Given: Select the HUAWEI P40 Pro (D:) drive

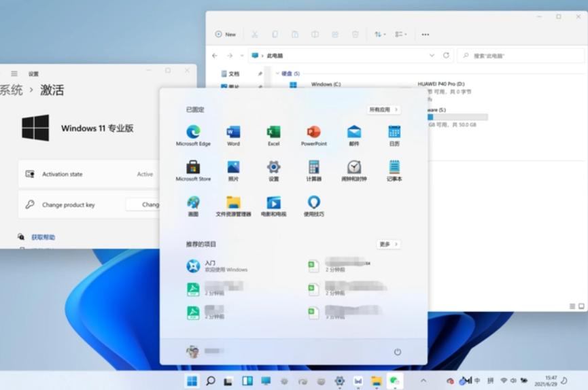Looking at the screenshot, I should click(441, 84).
